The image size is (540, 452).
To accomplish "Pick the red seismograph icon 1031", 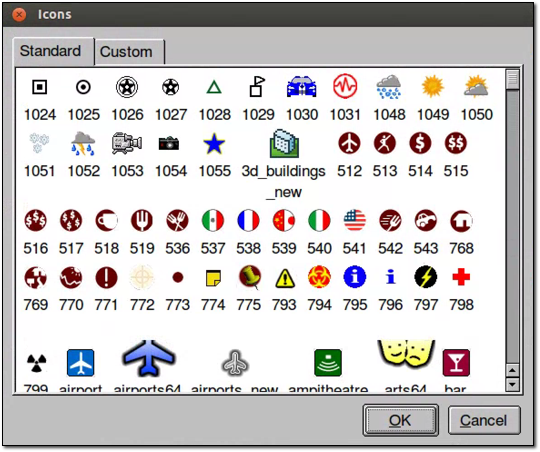I will [x=345, y=86].
